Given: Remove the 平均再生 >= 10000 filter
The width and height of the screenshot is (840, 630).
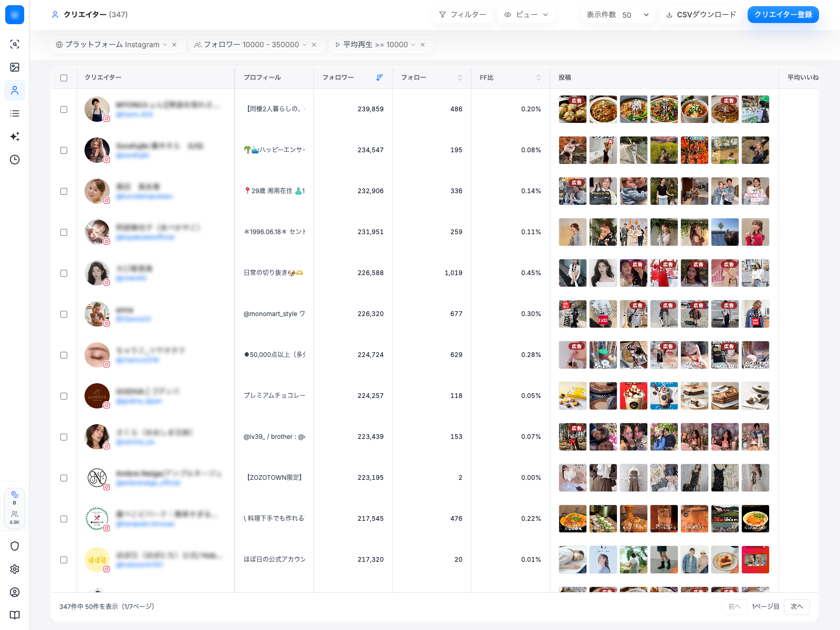Looking at the screenshot, I should (x=423, y=45).
